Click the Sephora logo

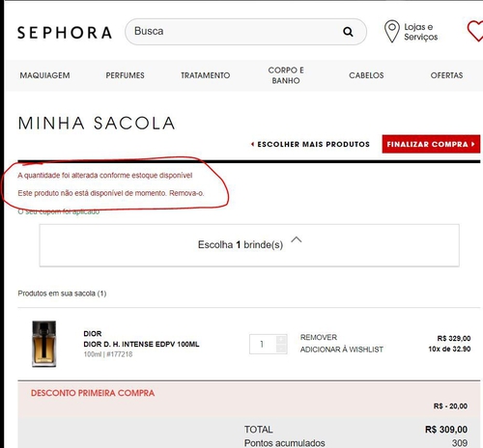[65, 33]
